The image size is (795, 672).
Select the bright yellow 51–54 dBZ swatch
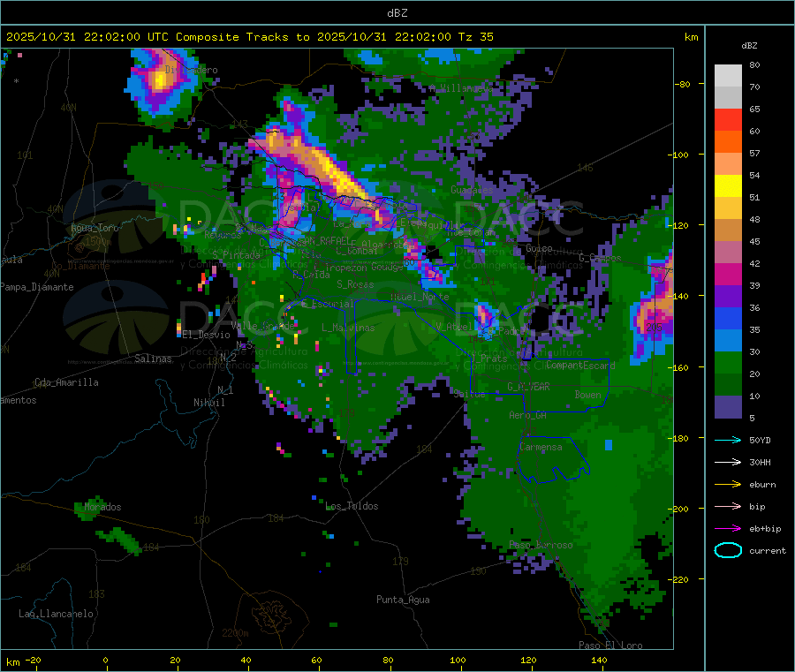click(728, 186)
